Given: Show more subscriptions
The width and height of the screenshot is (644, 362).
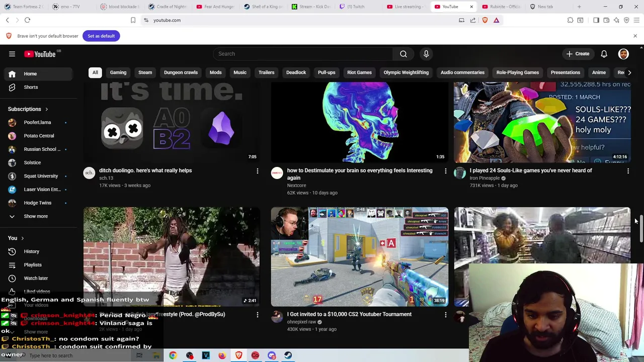Looking at the screenshot, I should click(x=36, y=216).
